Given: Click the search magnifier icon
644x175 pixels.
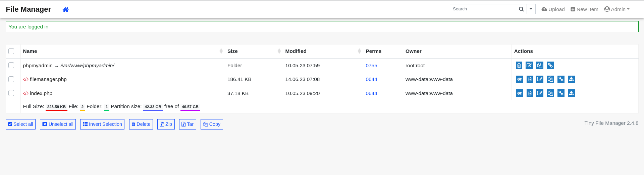Looking at the screenshot, I should click(x=521, y=9).
